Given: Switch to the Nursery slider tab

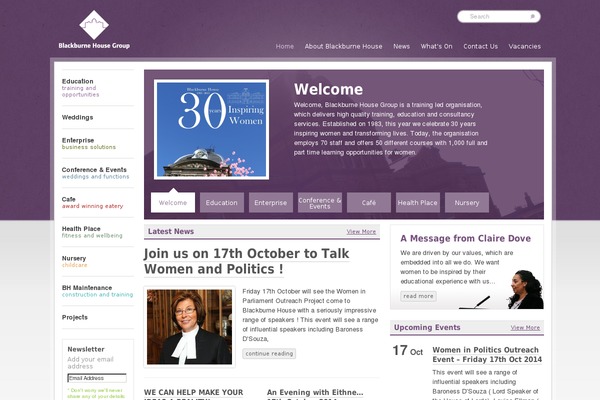Looking at the screenshot, I should pos(467,202).
